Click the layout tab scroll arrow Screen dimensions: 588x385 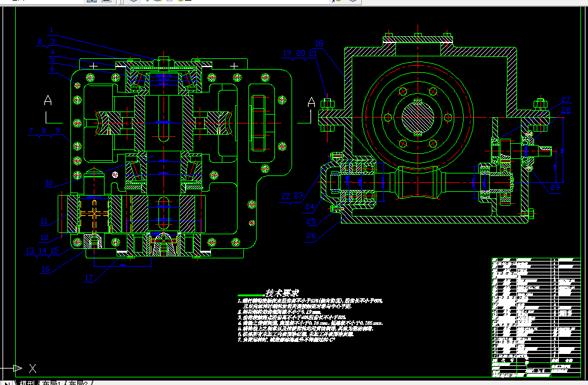pos(8,382)
